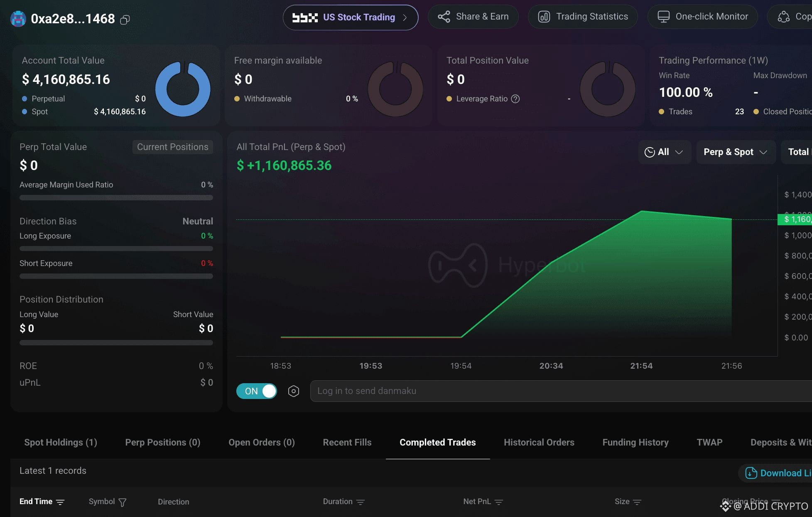
Task: Toggle the danmaku ON switch
Action: pos(257,391)
